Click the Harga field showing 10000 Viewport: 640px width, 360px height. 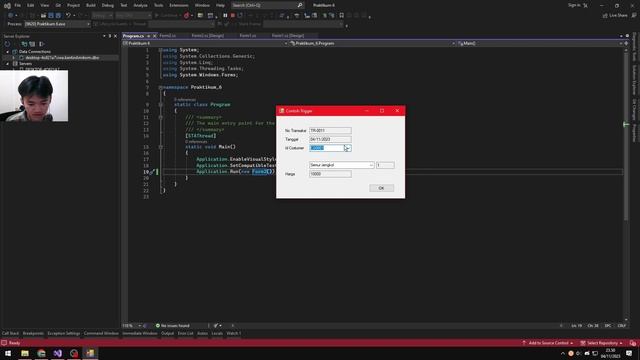click(x=330, y=174)
